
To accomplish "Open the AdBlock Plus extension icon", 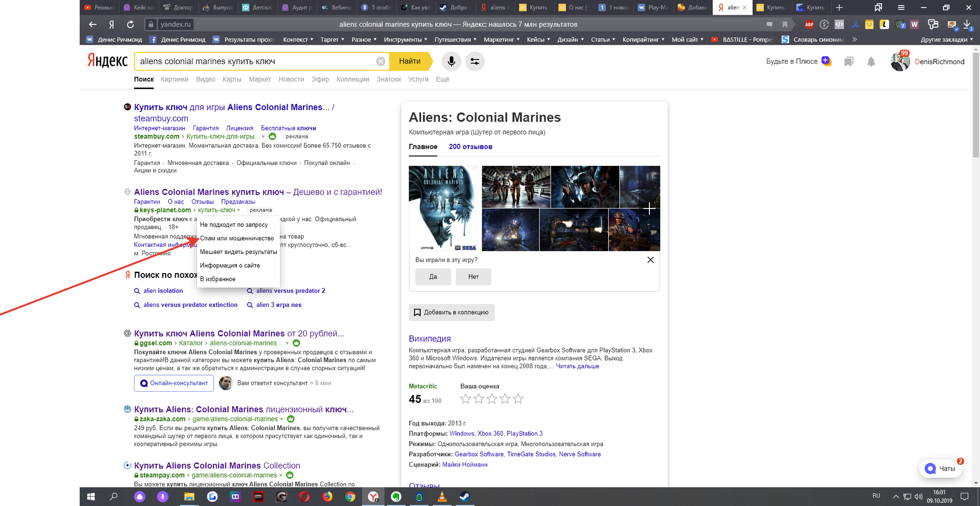I will (x=809, y=24).
